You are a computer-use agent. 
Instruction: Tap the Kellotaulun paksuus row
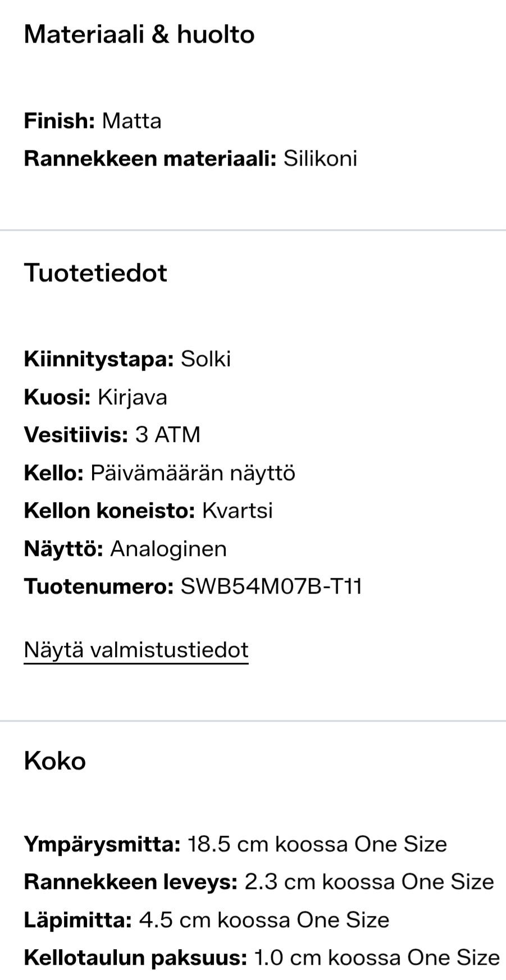(x=261, y=958)
